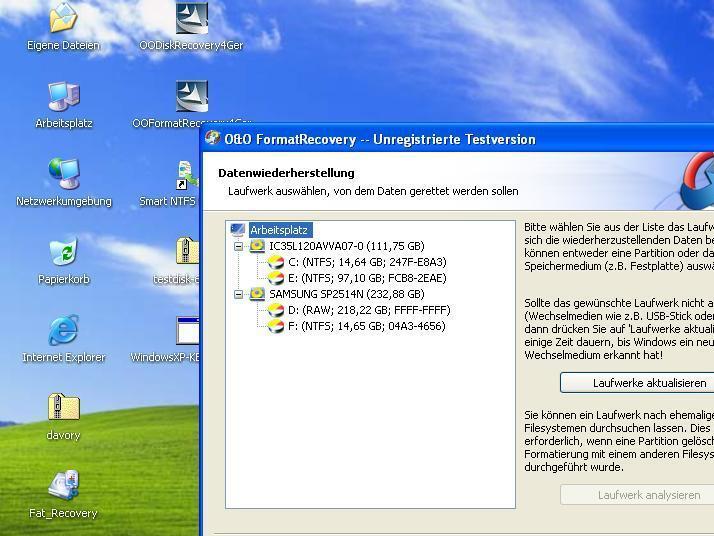
Task: Select the SAMSUNG SP2514N disk entry
Action: point(346,294)
